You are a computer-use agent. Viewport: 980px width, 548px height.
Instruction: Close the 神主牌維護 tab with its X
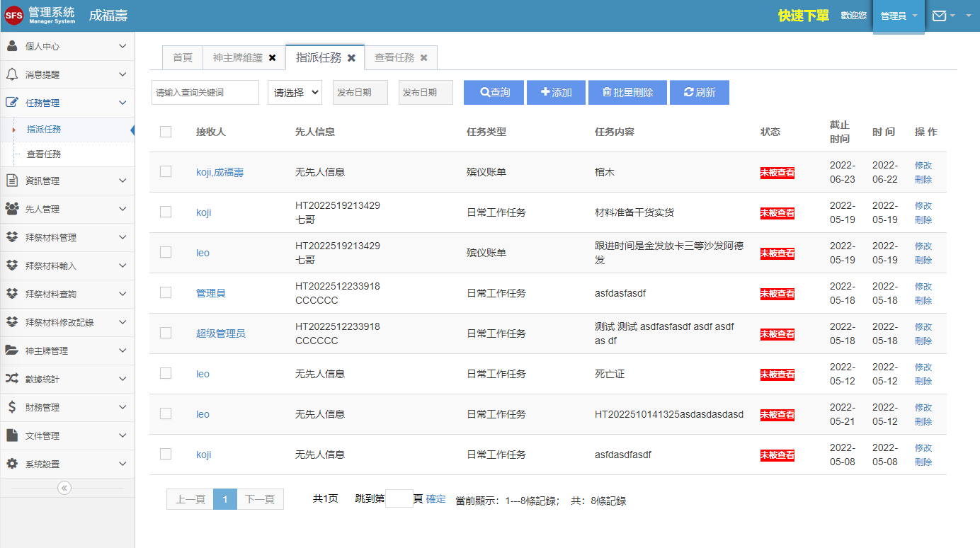coord(273,58)
